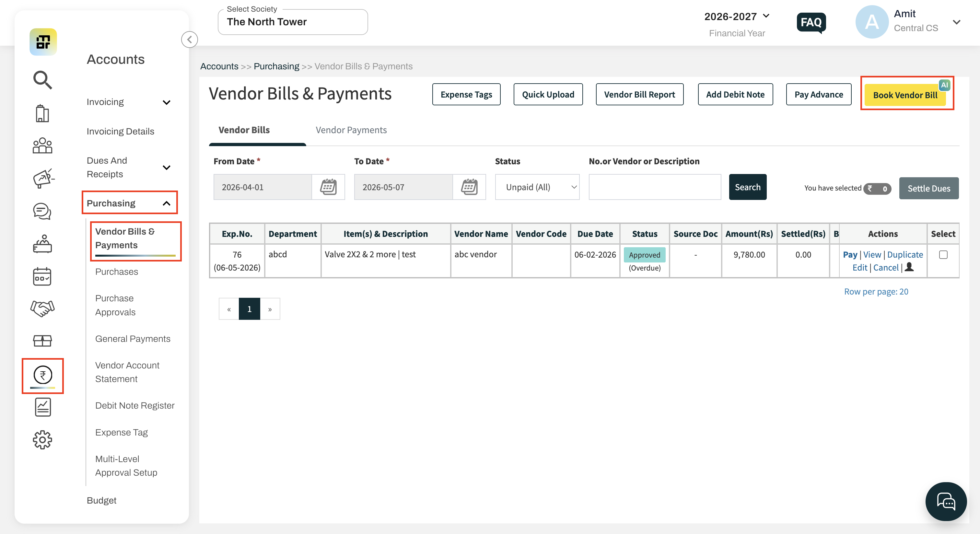Screen dimensions: 980x534
Task: Click the Expense Tags button
Action: point(466,94)
